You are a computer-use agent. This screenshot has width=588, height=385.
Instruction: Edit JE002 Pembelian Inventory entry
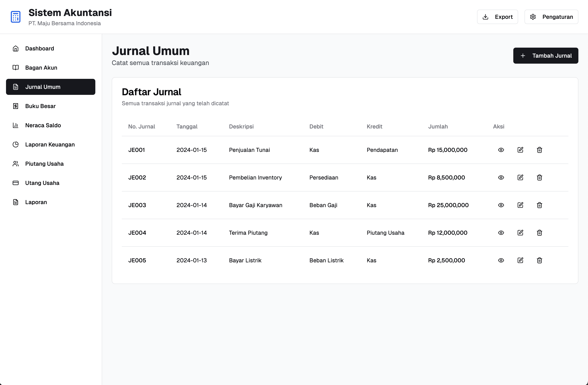point(520,177)
